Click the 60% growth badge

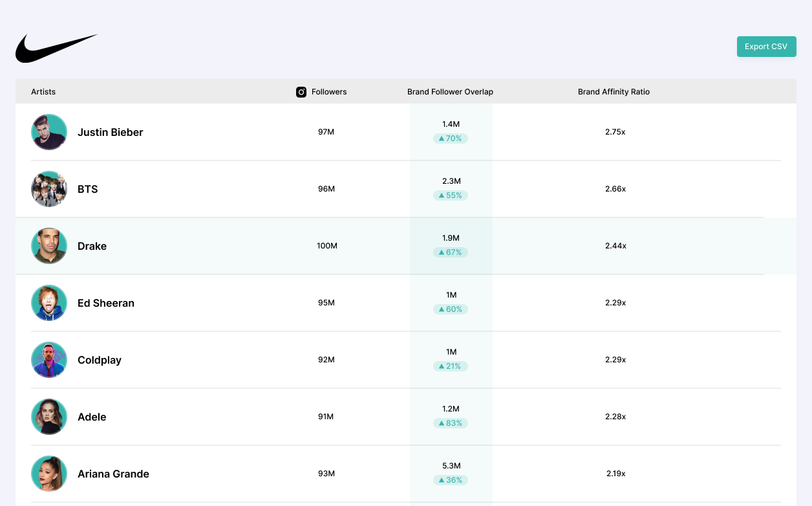point(451,309)
